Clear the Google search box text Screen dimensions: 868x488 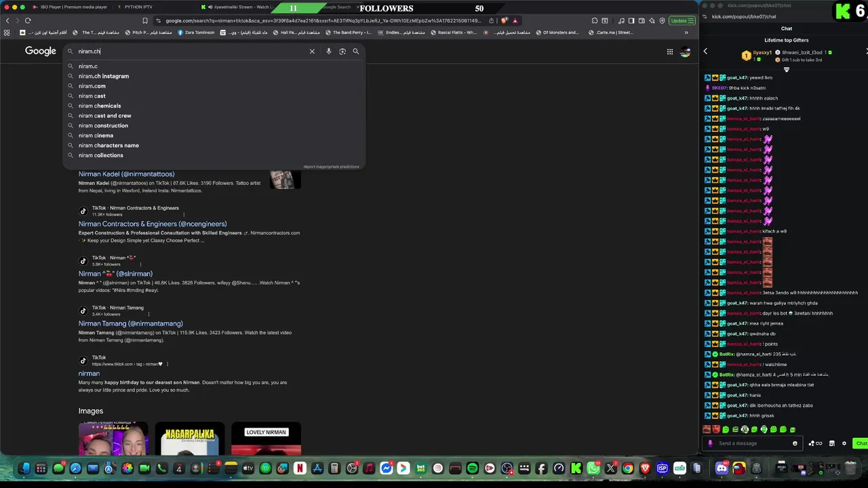coord(312,52)
